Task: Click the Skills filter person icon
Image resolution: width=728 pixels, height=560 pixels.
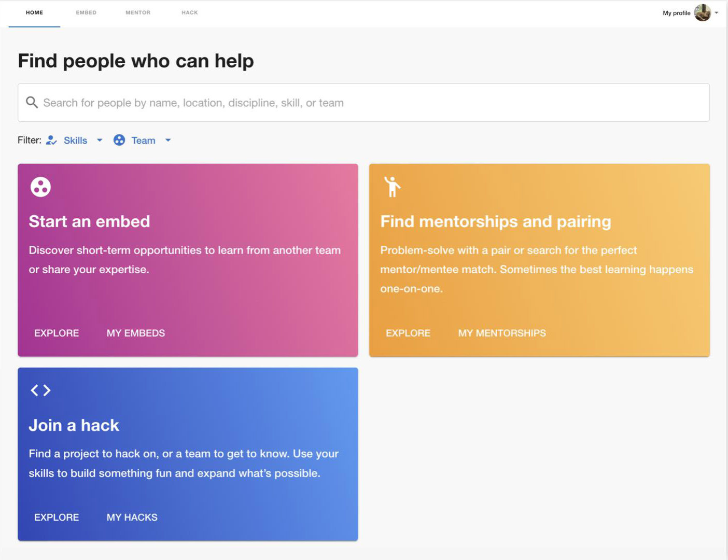Action: pos(51,140)
